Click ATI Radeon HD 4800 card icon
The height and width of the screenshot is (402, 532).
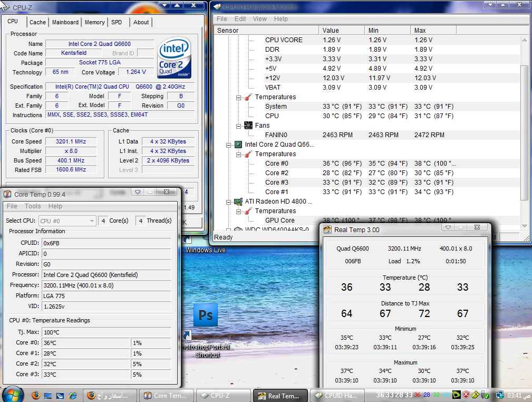(238, 202)
